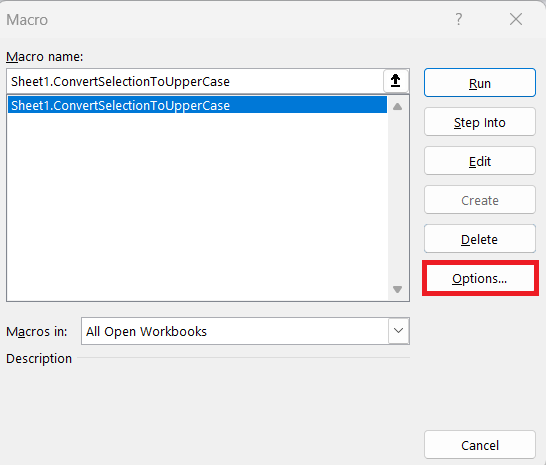Image resolution: width=546 pixels, height=465 pixels.
Task: Click the Macros in: label
Action: pos(37,331)
